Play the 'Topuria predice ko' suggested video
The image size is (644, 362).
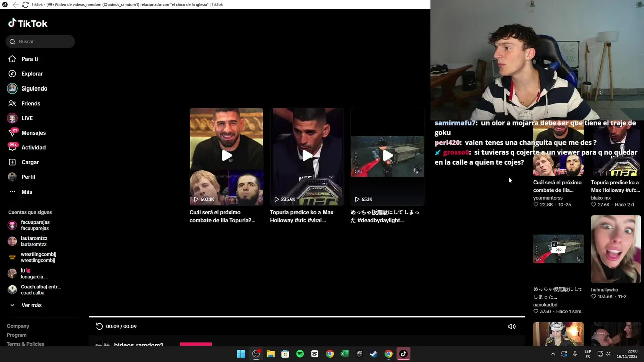tap(307, 156)
